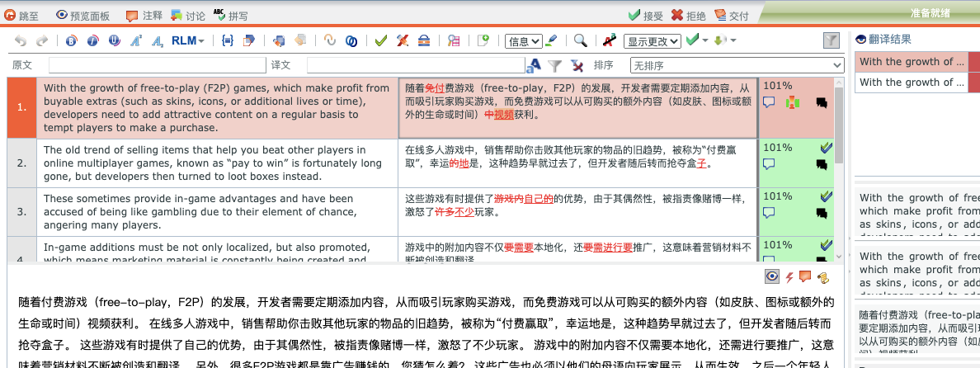Toggle the confirmed checkmark on segment 2

[x=827, y=148]
